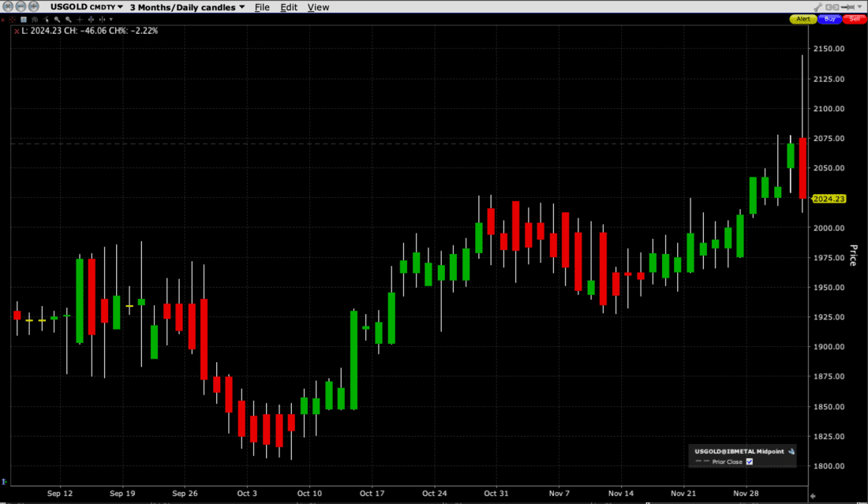Click the small red x at toolbar start

click(3, 20)
